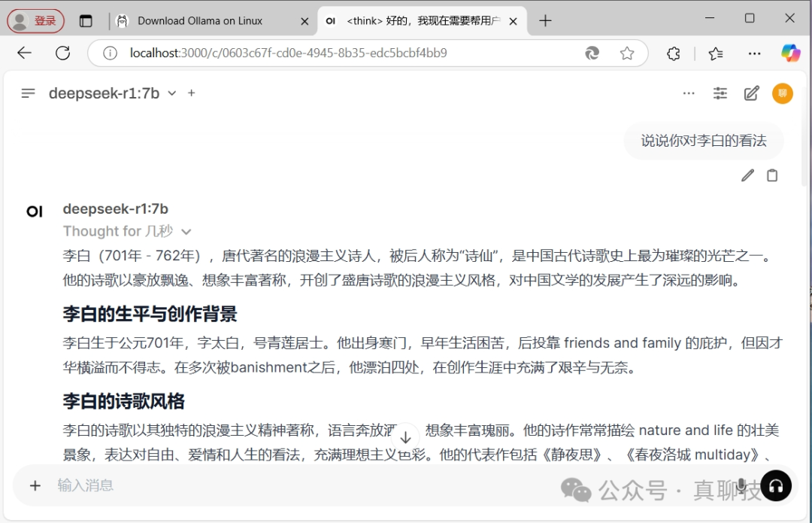812x523 pixels.
Task: Click the 登录 sign-in profile button
Action: pos(36,21)
